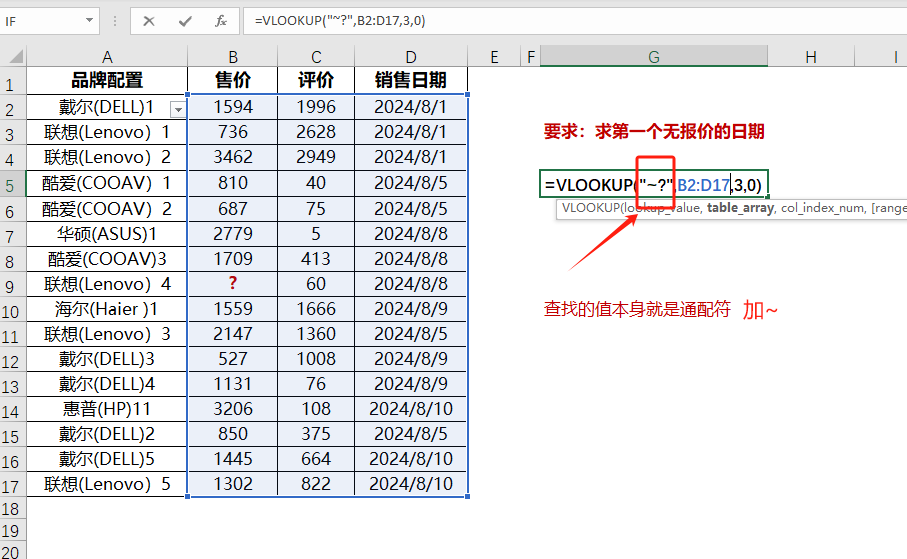Click red requirement text 要求：求第一个无报价的日期
This screenshot has height=559, width=907.
654,132
